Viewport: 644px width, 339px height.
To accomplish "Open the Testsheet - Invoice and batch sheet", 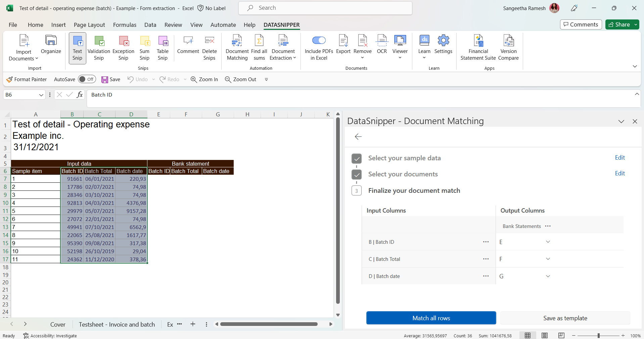I will coord(117,324).
